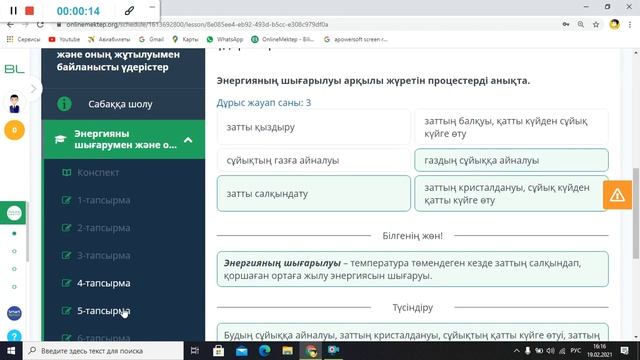Go back with browser back arrow
640x360 pixels.
(11, 24)
